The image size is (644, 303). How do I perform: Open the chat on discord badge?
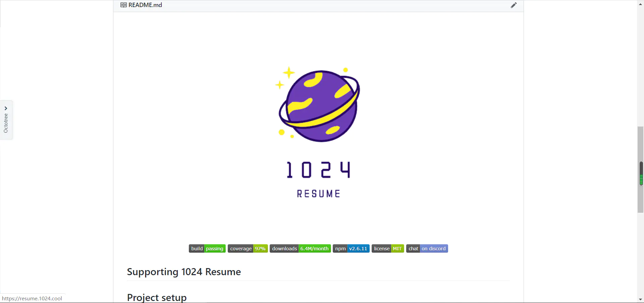(427, 249)
